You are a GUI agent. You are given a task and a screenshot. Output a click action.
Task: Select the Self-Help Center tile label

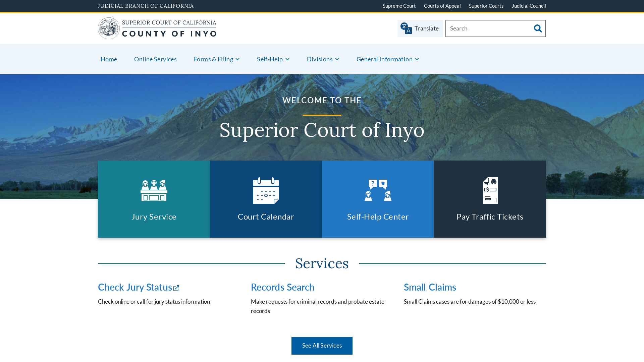click(378, 217)
